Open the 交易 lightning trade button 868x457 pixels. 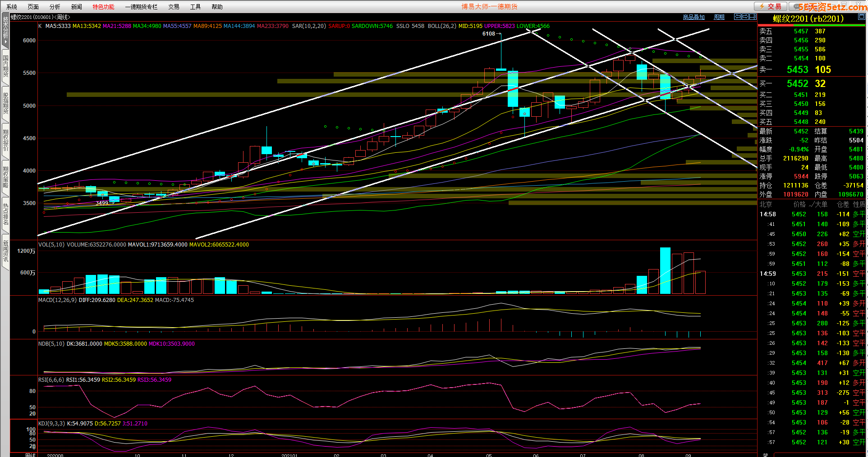(771, 6)
